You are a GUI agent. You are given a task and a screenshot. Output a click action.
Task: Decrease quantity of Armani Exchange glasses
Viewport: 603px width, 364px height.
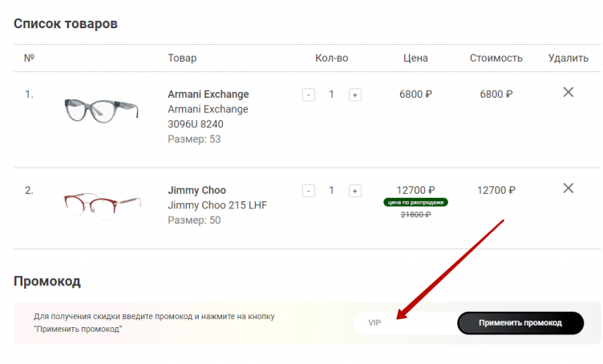[308, 95]
